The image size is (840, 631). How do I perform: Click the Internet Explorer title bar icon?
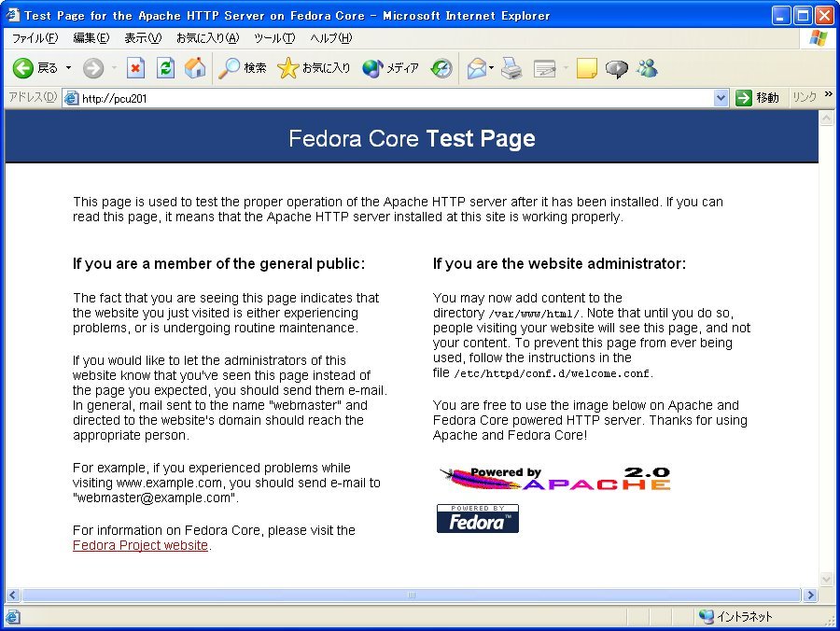12,15
